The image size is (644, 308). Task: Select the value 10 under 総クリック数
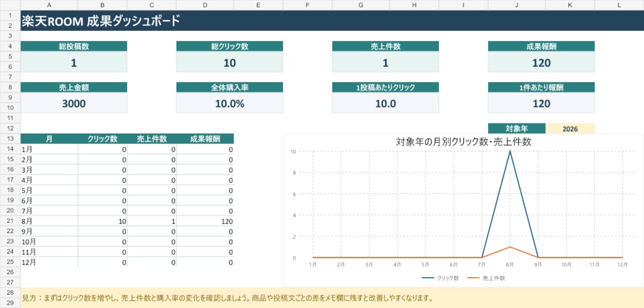click(x=230, y=62)
